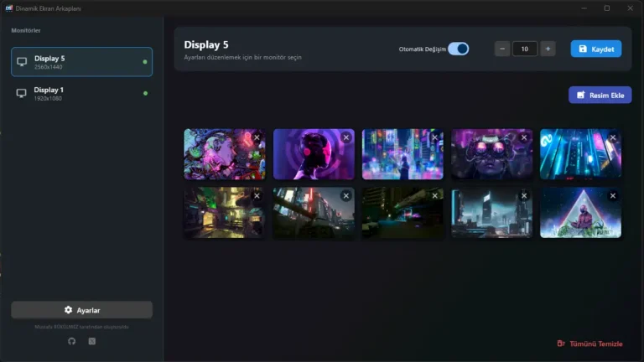Open the X social media icon link

(92, 341)
